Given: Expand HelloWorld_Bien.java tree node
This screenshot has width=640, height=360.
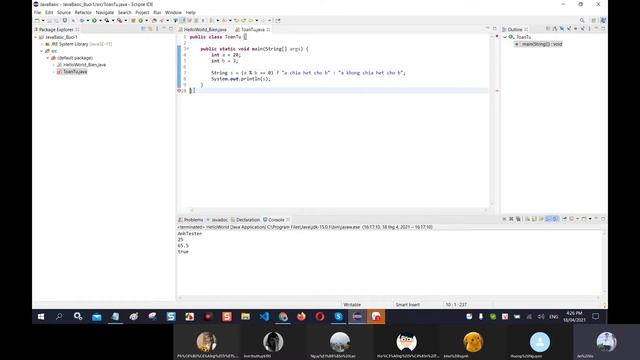Looking at the screenshot, I should (x=53, y=65).
